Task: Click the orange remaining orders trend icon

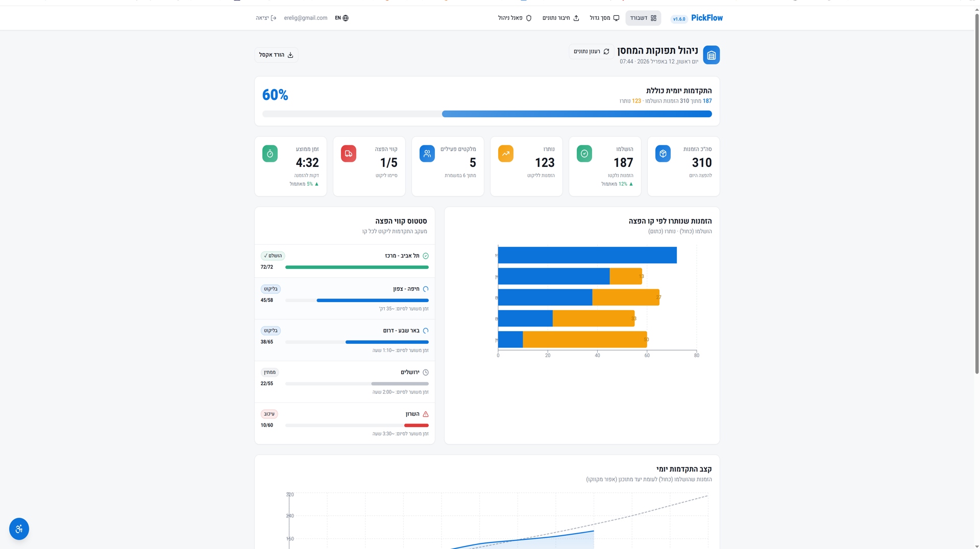Action: point(505,154)
